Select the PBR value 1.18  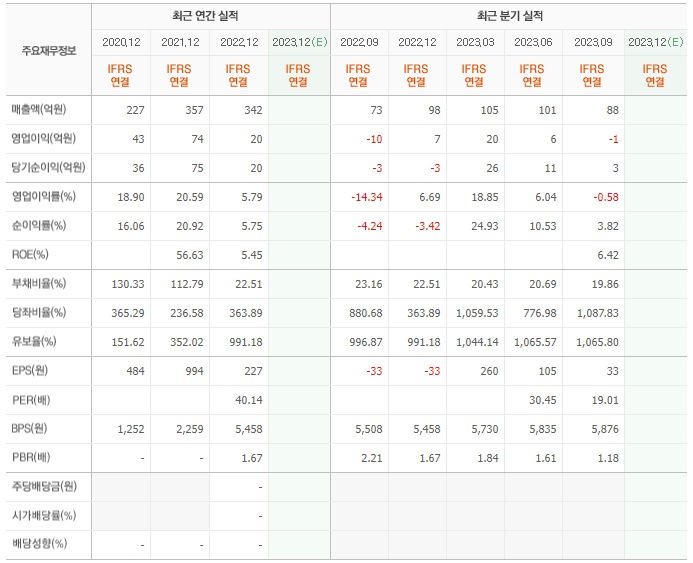(608, 458)
